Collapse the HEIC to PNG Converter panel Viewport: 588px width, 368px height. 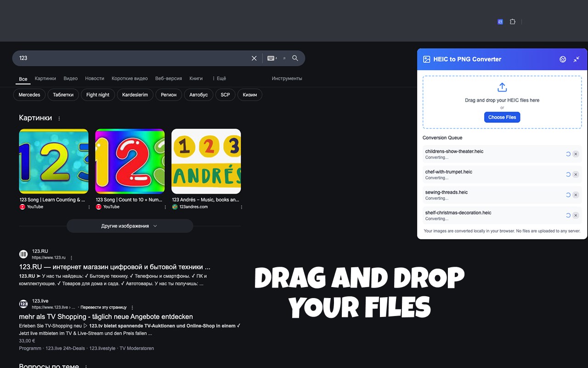pyautogui.click(x=577, y=59)
